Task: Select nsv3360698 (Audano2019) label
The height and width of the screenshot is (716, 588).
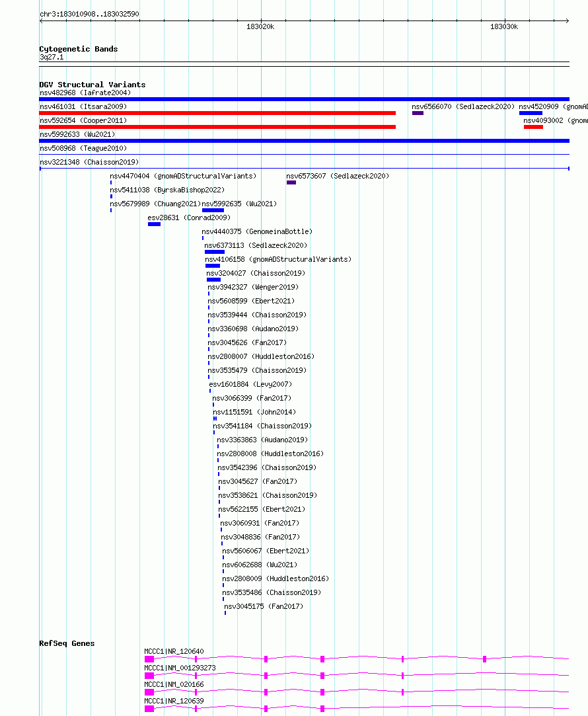Action: pyautogui.click(x=253, y=329)
